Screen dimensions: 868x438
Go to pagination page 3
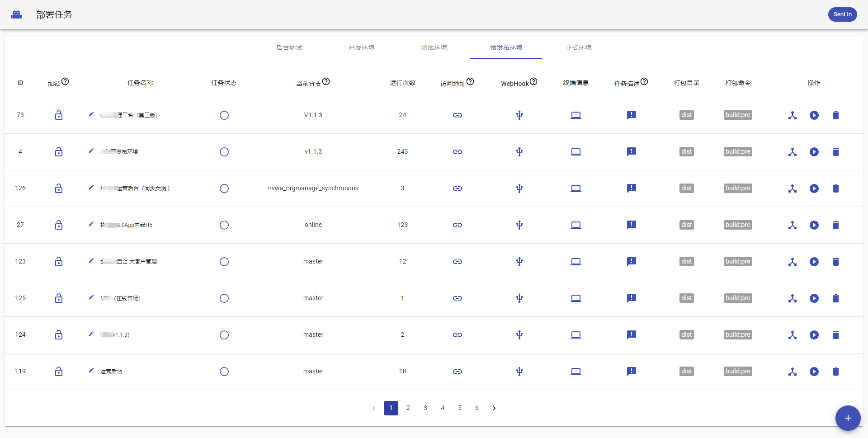pos(425,408)
